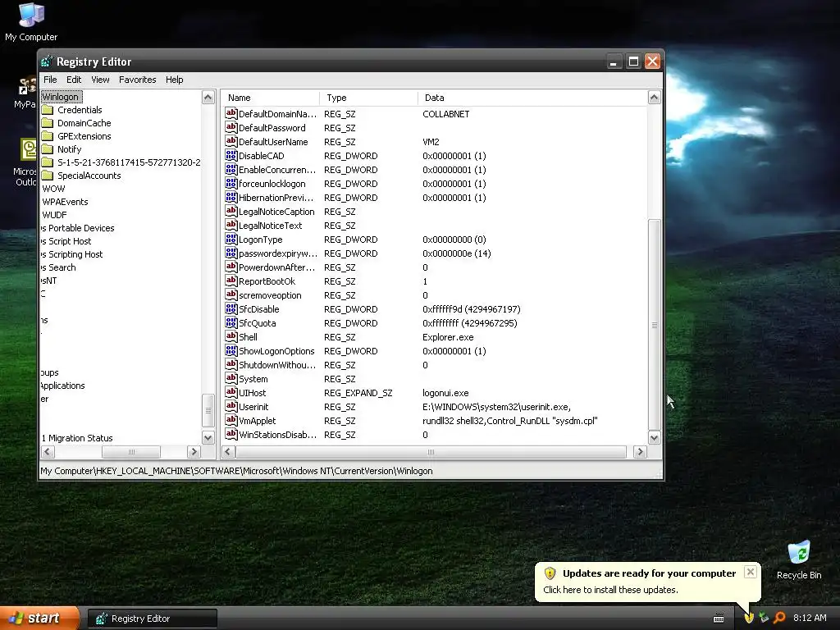Click the Userinit string value icon
This screenshot has height=630, width=840.
click(x=231, y=406)
